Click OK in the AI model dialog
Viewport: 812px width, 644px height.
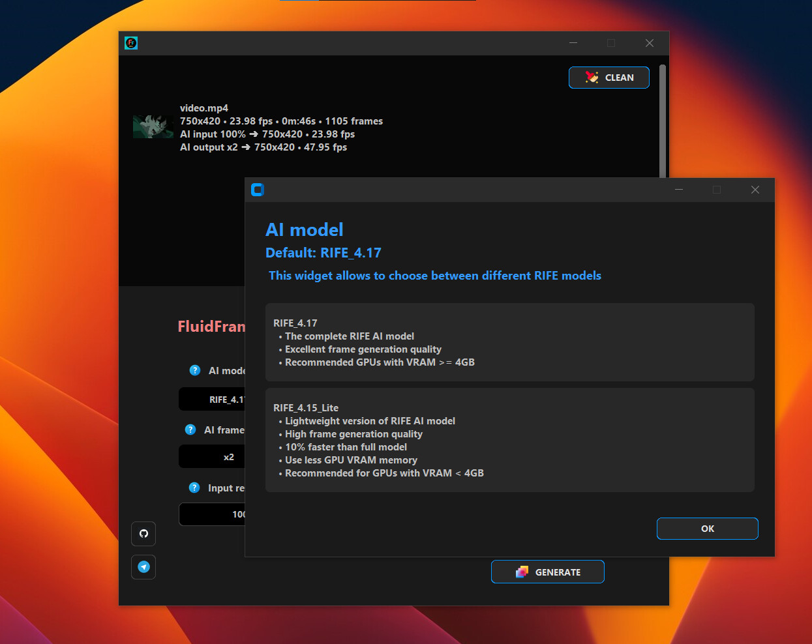pos(707,529)
